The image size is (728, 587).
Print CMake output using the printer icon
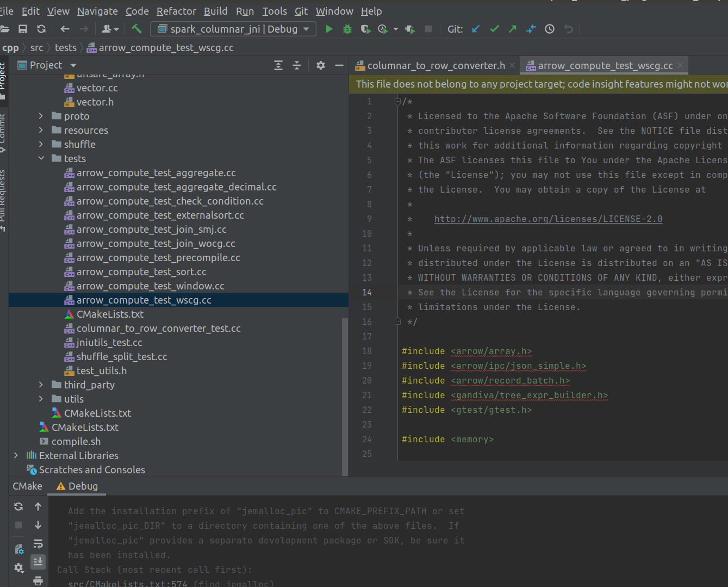pos(38,581)
